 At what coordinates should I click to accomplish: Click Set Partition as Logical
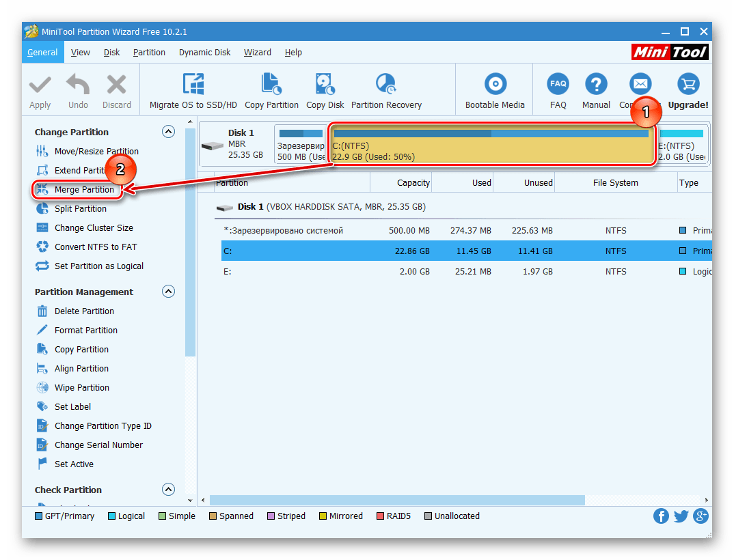99,266
